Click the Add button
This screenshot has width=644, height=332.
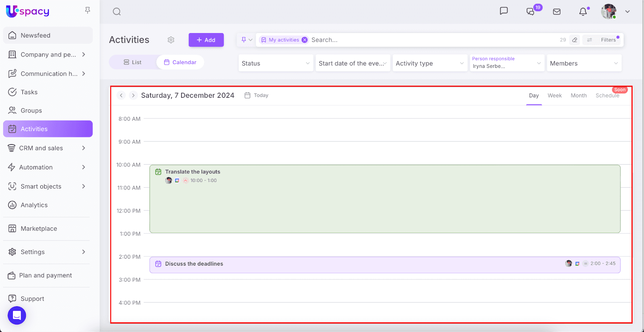[206, 40]
